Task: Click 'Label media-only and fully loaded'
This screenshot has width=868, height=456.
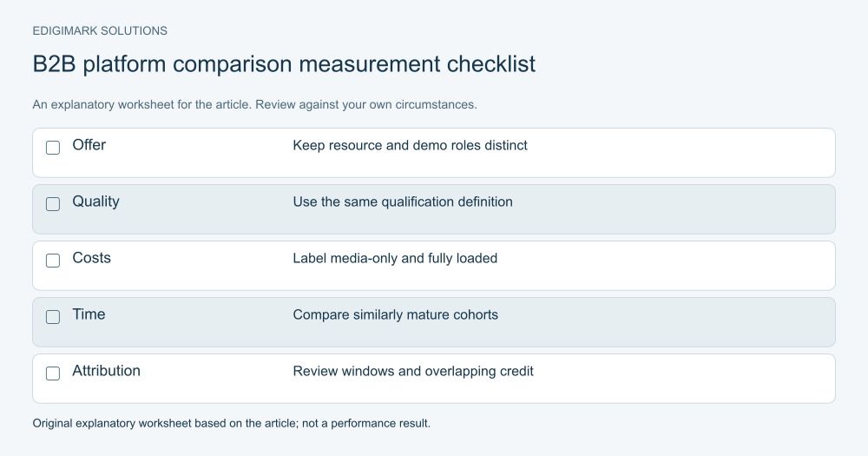Action: click(395, 259)
